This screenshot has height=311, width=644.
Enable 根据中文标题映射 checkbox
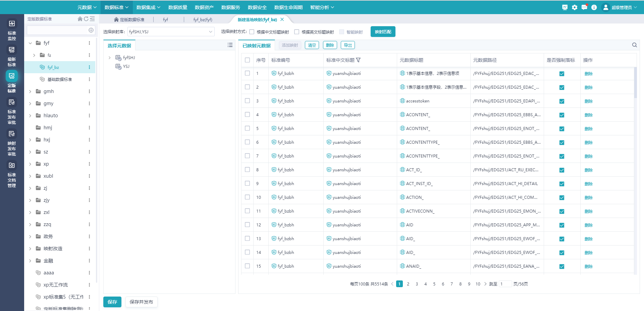[252, 32]
